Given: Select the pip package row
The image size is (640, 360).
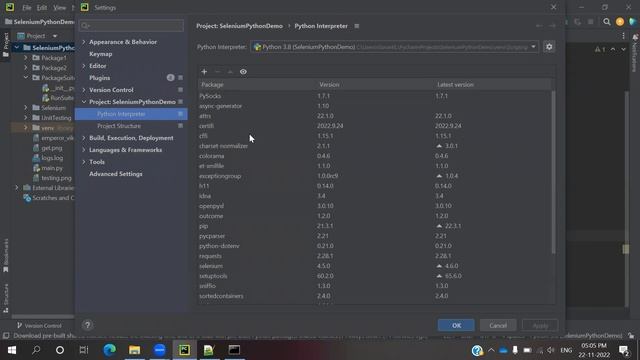Looking at the screenshot, I should pos(374,226).
